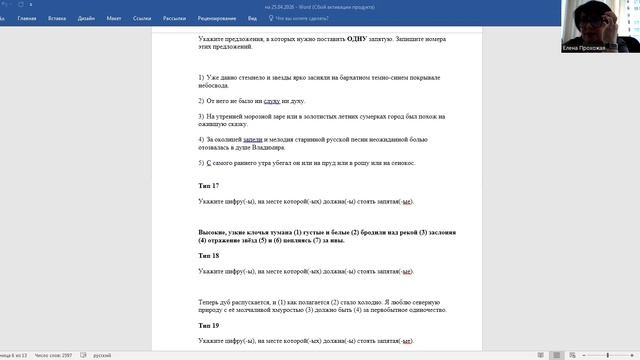
Task: Open the Рецензирование ribbon tab
Action: point(217,18)
